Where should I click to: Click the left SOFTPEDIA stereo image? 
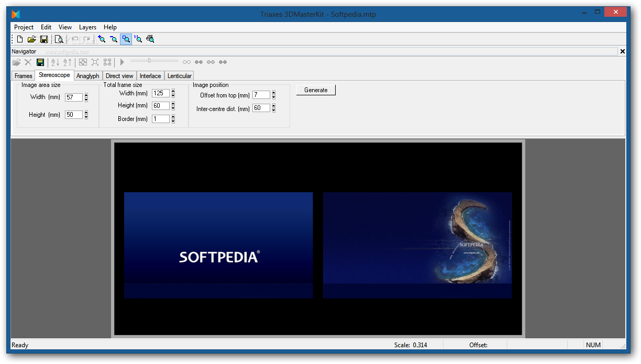pyautogui.click(x=218, y=245)
